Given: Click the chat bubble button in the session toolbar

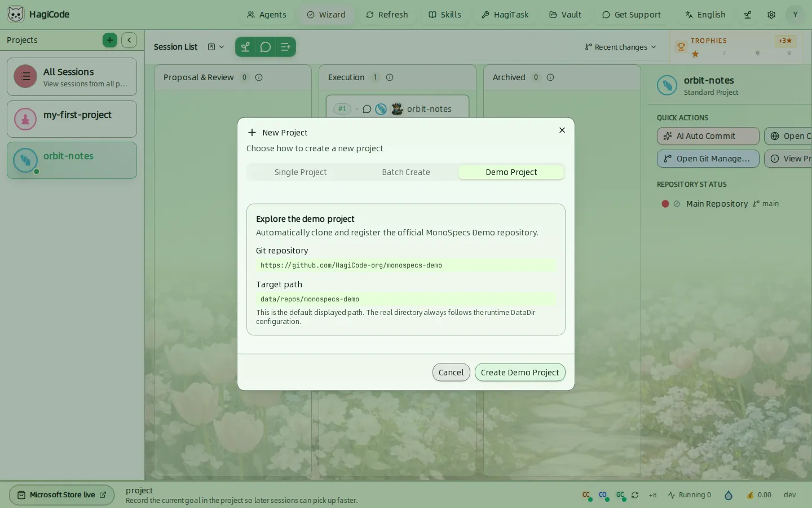Looking at the screenshot, I should (266, 47).
